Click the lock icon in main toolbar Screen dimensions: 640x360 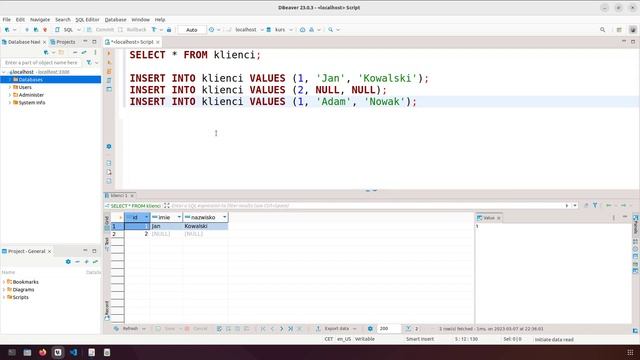click(169, 30)
